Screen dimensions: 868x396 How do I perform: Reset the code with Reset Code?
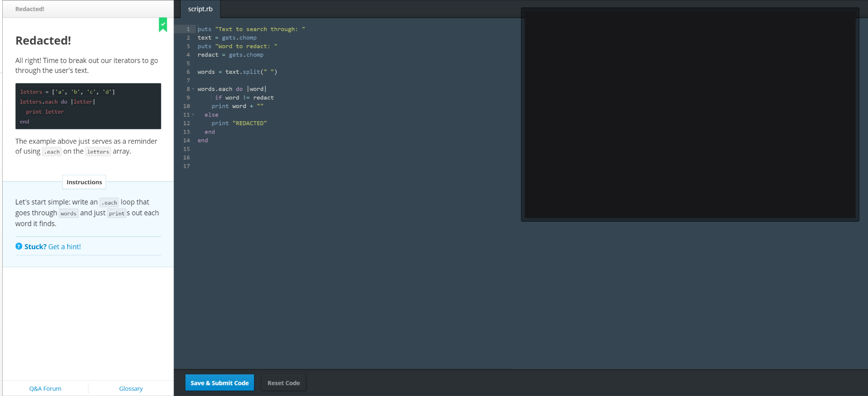tap(283, 383)
